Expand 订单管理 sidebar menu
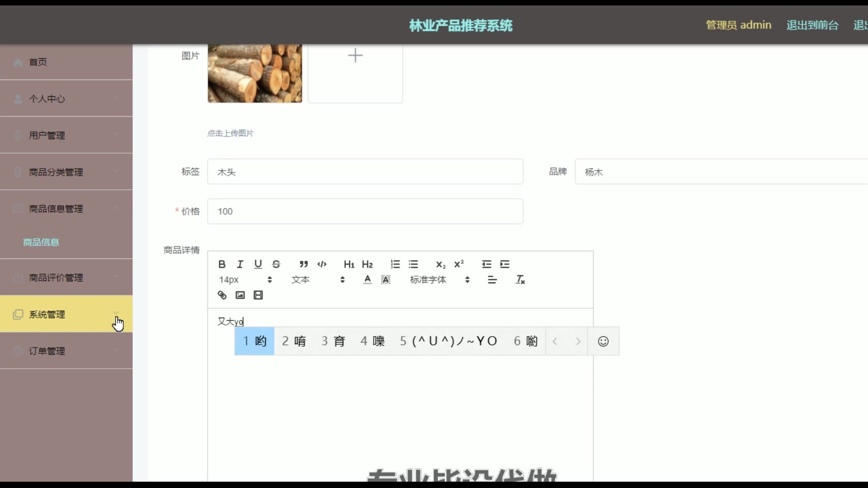The height and width of the screenshot is (488, 868). (x=66, y=351)
